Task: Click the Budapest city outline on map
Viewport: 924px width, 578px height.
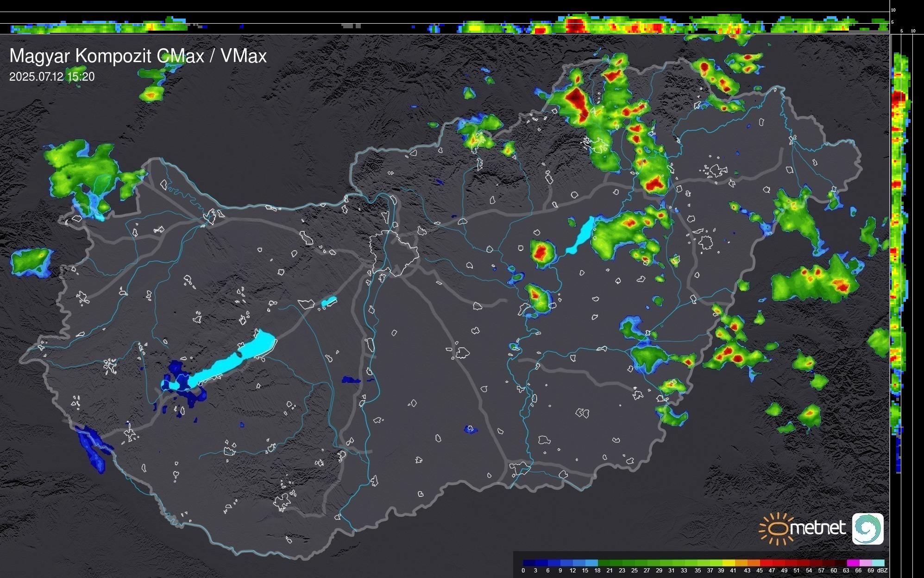Action: click(394, 253)
